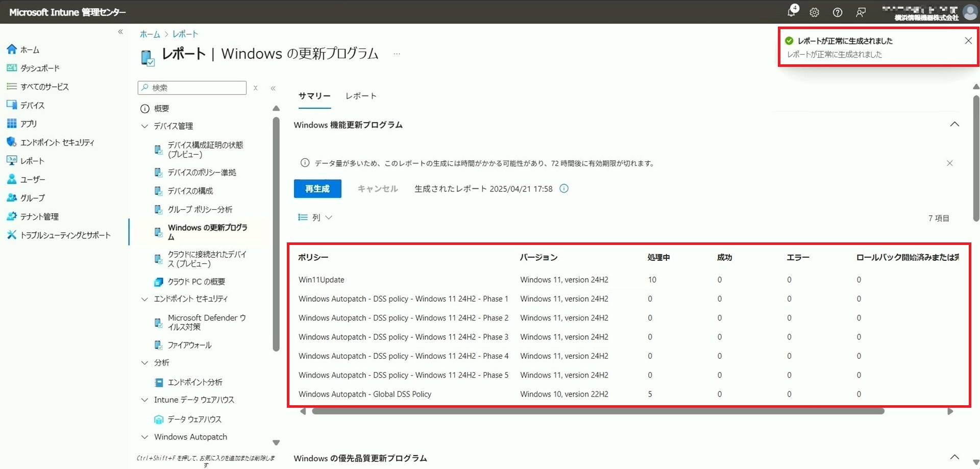The width and height of the screenshot is (980, 469).
Task: Open エンドポイント分析
Action: (194, 382)
